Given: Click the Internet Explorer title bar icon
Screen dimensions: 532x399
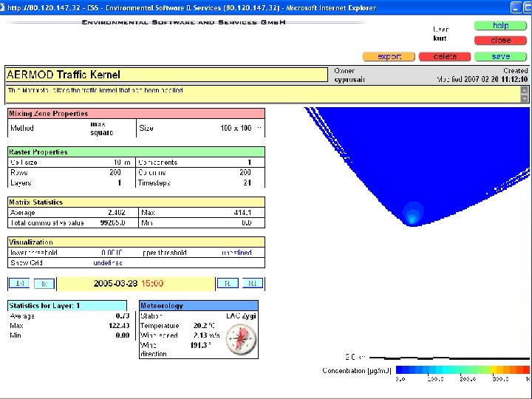Looking at the screenshot, I should pos(2,7).
